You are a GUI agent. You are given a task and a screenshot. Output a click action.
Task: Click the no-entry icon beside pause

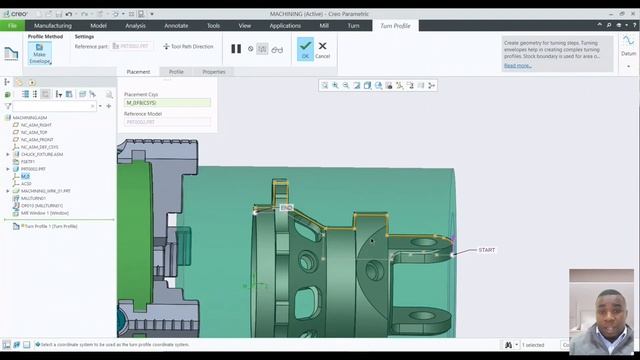251,49
